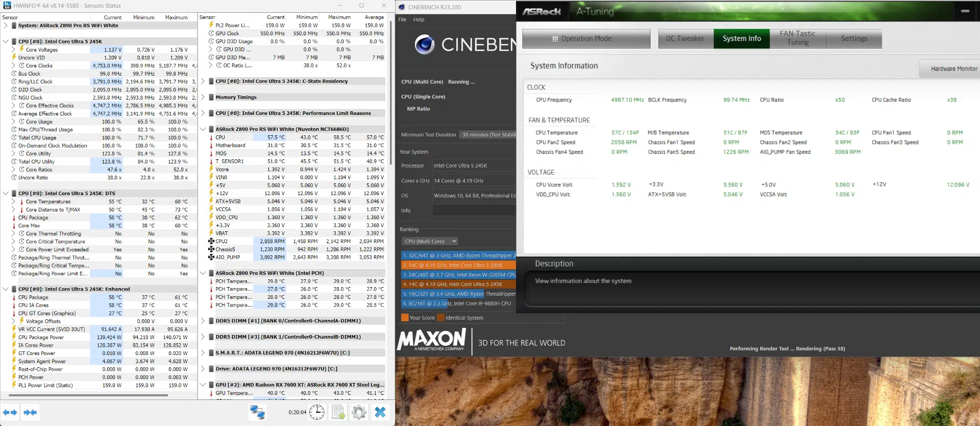
Task: Expand the Performance Limit Reasons group
Action: pos(203,113)
